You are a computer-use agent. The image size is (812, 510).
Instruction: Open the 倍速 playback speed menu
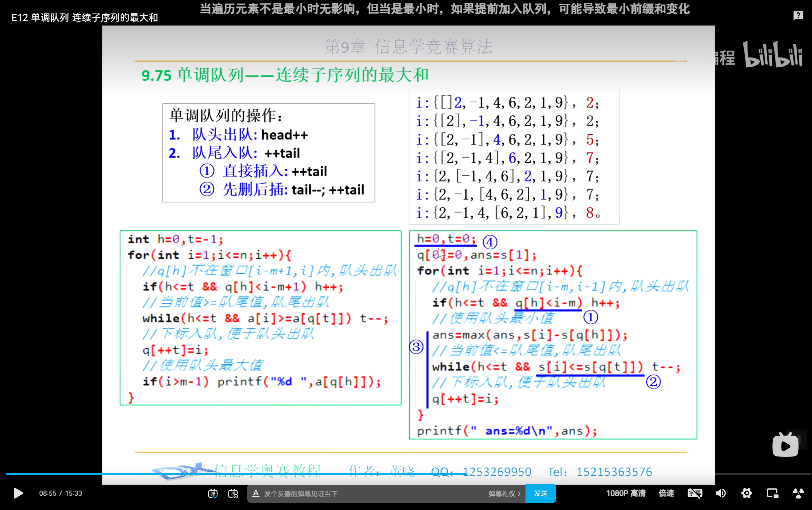666,493
